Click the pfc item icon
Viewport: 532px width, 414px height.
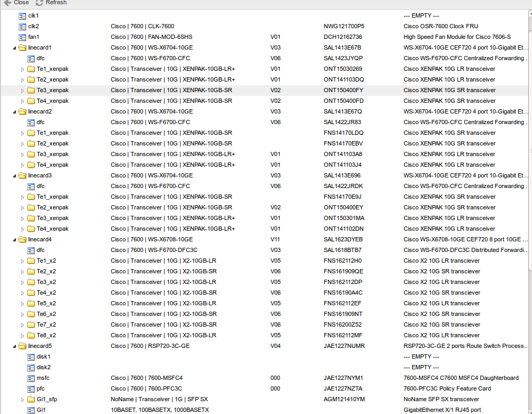(31, 389)
